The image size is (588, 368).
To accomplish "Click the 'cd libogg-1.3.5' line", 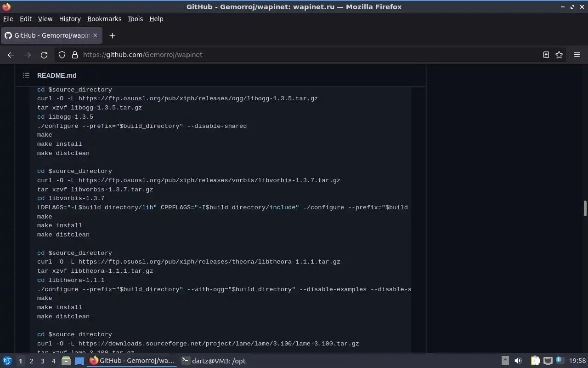I will 65,117.
